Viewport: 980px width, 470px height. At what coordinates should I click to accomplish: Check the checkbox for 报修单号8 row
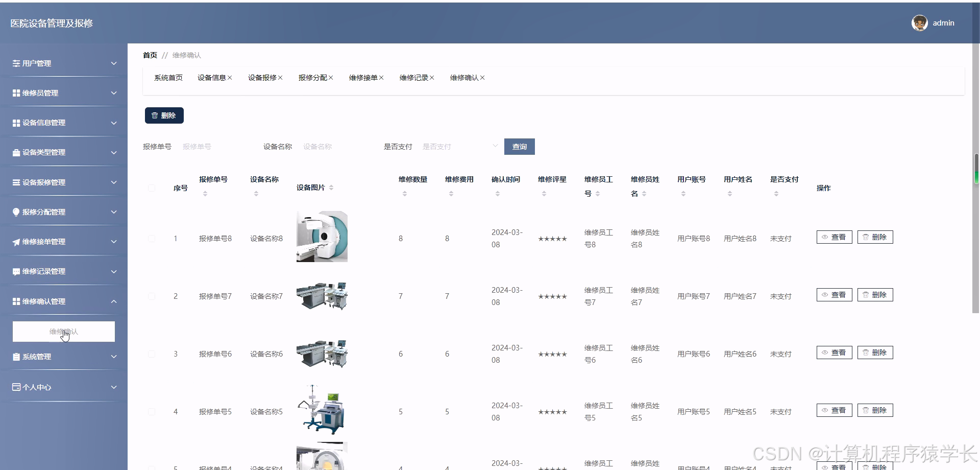pos(151,238)
